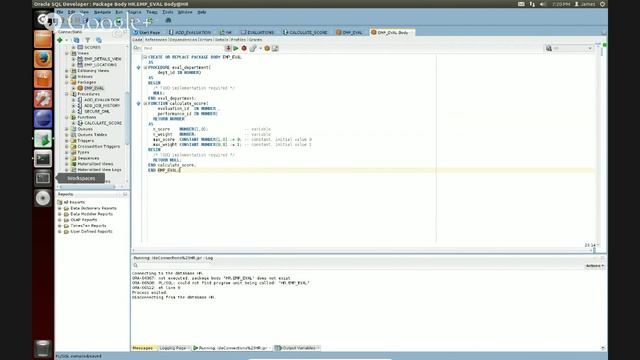Select CALCULATE_SCORE function in the tree
The height and width of the screenshot is (360, 640).
point(103,123)
